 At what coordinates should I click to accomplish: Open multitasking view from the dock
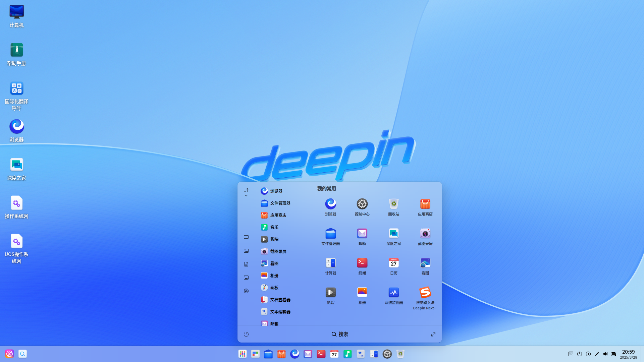coord(256,354)
